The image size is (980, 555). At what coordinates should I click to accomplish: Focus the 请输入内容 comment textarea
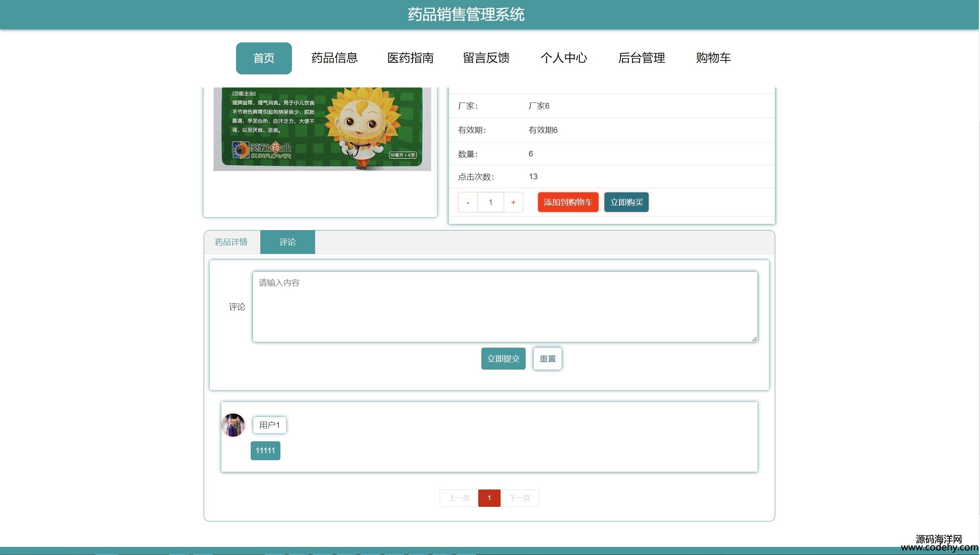(x=505, y=307)
